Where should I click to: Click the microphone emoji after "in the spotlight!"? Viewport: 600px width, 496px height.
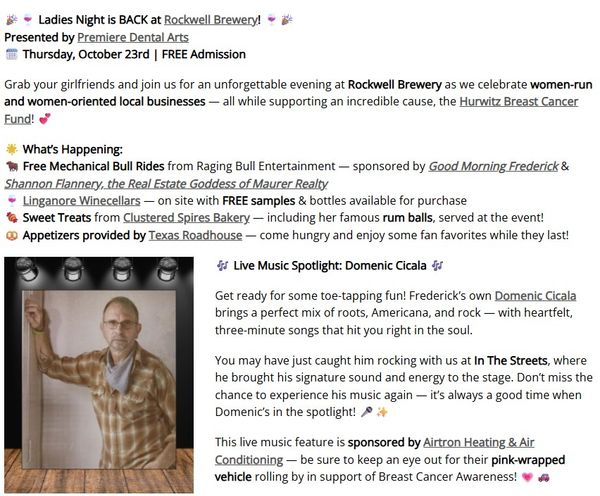[x=366, y=411]
